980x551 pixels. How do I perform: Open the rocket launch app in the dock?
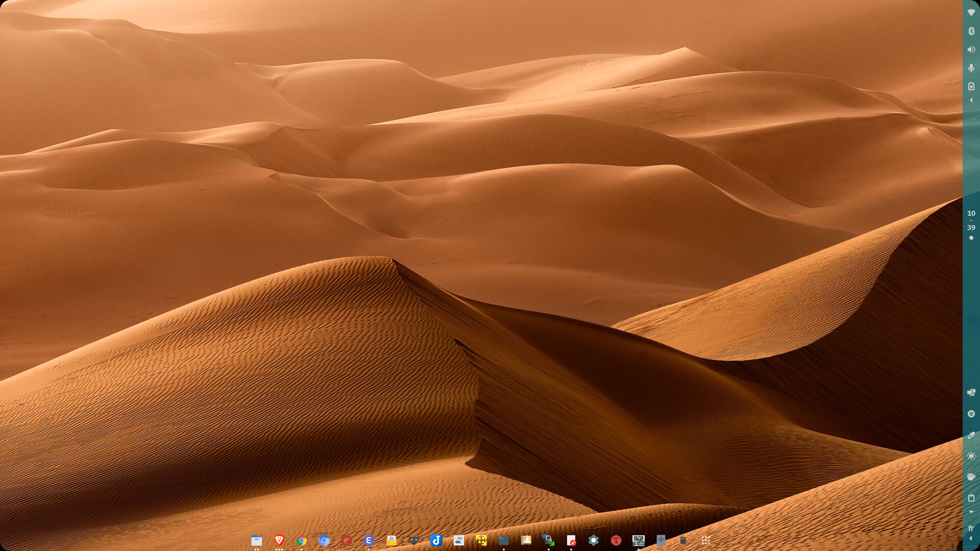(x=526, y=540)
